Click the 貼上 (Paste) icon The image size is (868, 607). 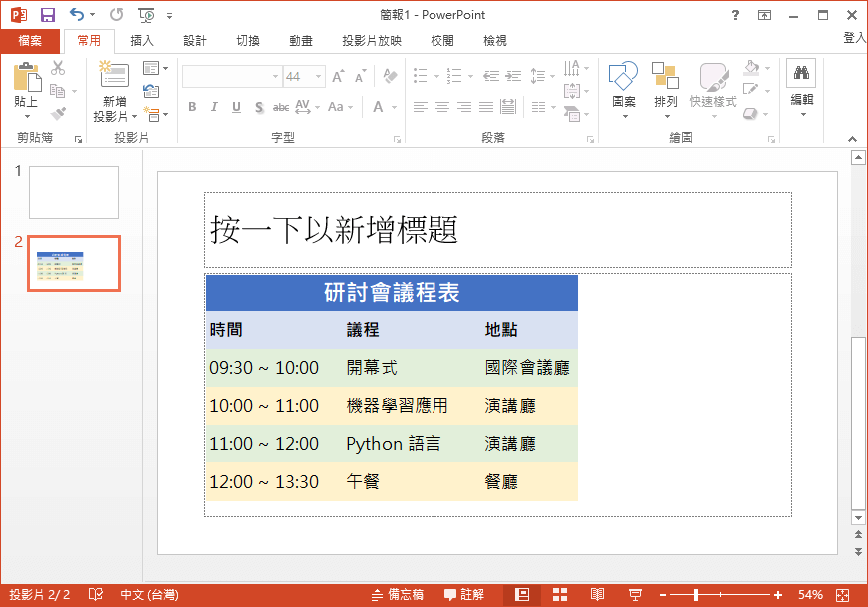click(27, 75)
